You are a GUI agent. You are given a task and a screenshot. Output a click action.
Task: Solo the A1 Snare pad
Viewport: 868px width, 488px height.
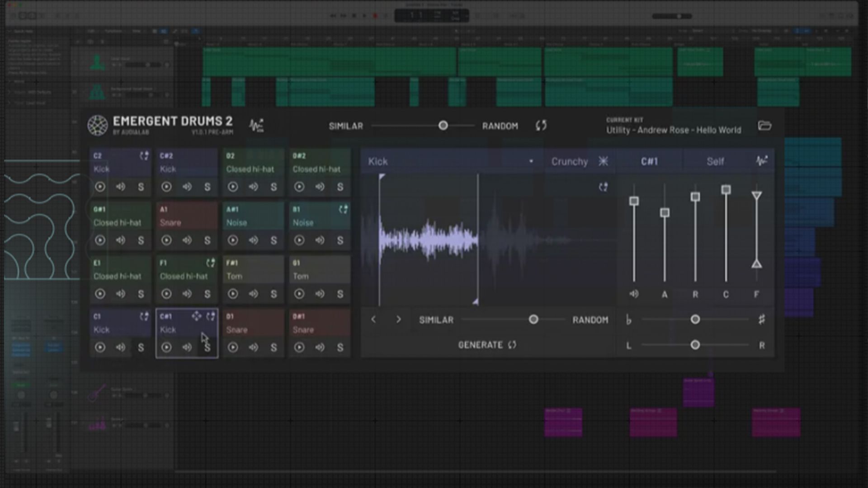207,240
